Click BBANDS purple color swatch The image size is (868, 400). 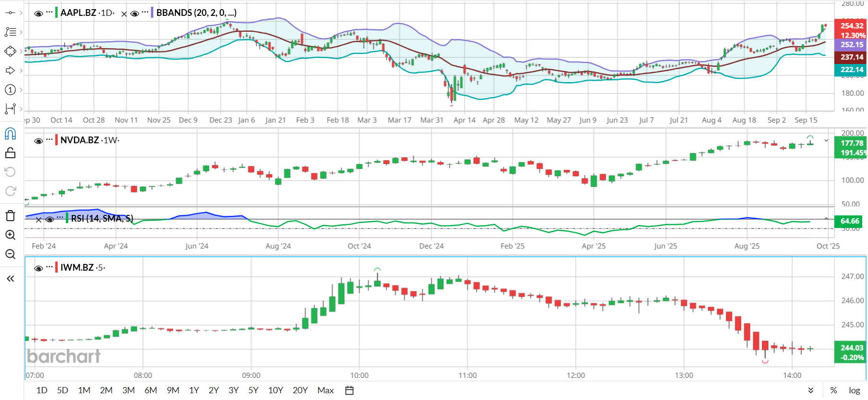pos(152,12)
